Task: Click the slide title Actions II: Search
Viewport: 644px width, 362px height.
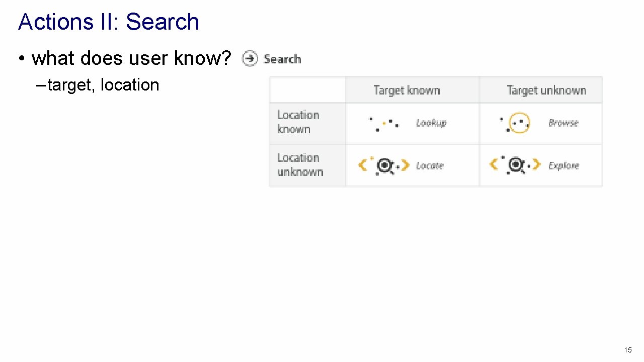Action: click(x=109, y=22)
